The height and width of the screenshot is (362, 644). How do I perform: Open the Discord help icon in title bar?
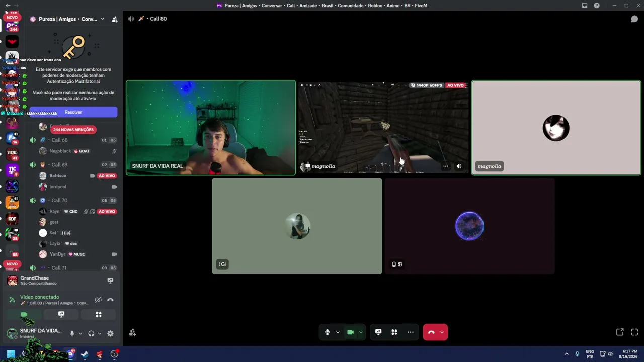[x=597, y=6]
